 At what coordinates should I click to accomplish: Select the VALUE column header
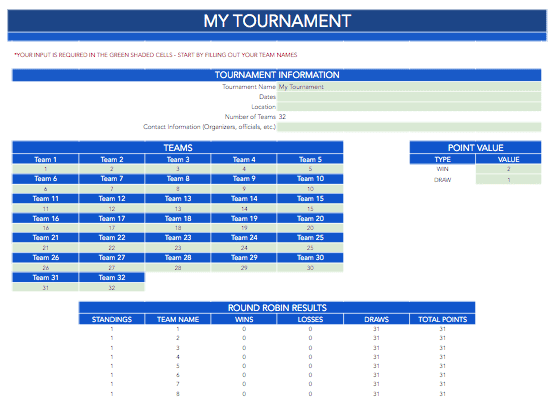(x=508, y=159)
